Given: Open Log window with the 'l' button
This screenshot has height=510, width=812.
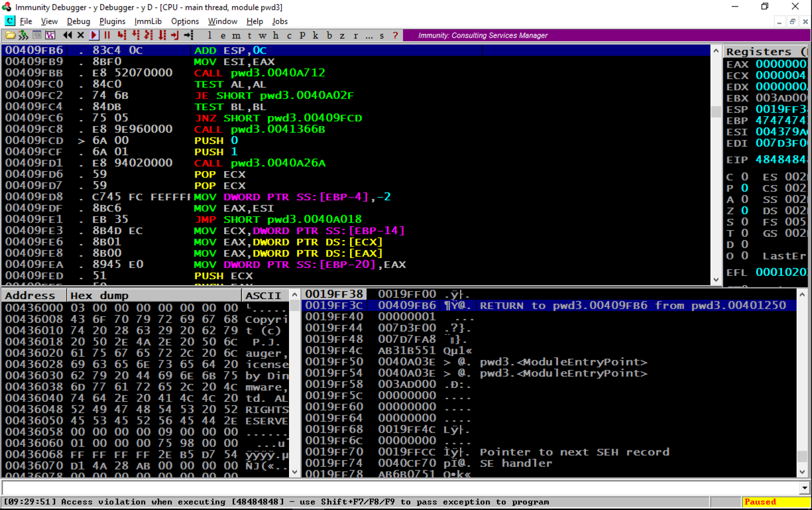Looking at the screenshot, I should tap(210, 35).
